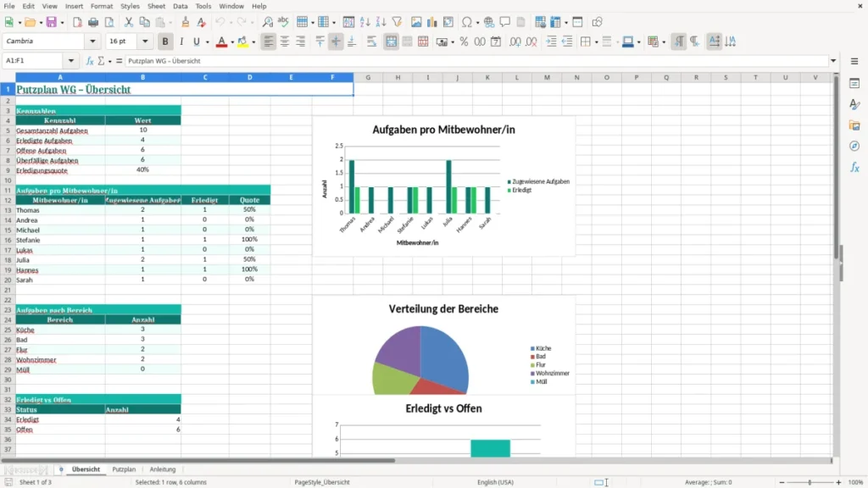
Task: Open the Sheet menu
Action: 156,6
